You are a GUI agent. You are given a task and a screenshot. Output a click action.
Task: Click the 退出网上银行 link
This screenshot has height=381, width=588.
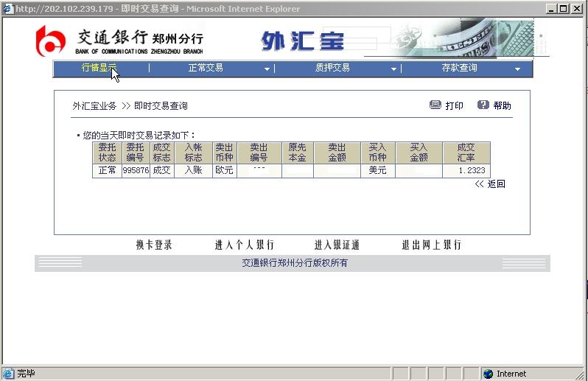432,245
